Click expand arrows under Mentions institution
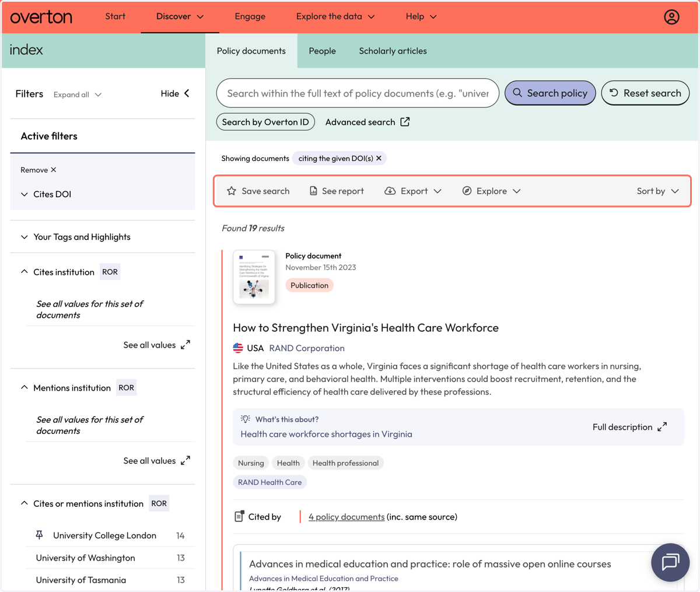The image size is (700, 592). 185,461
